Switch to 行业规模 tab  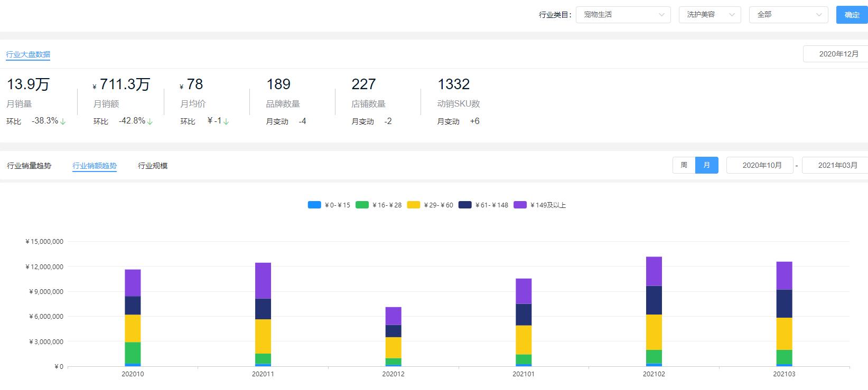point(153,166)
